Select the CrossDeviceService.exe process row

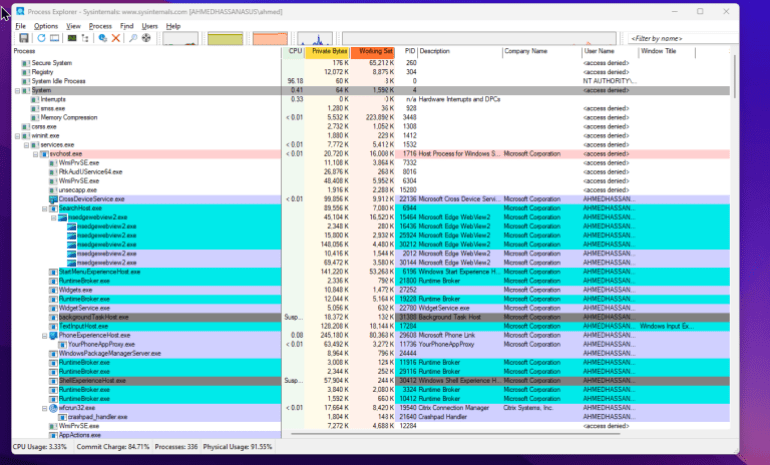click(x=98, y=199)
